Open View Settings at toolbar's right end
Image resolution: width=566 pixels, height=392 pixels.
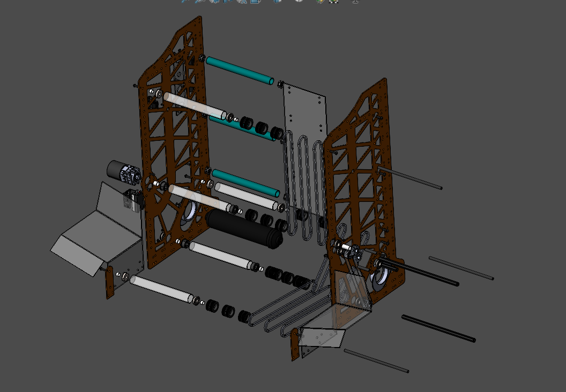[354, 1]
